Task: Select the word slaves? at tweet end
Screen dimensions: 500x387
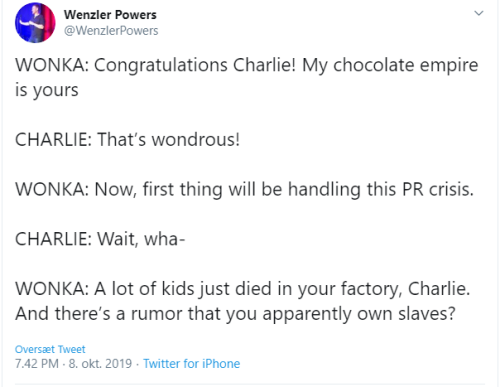Action: point(427,314)
